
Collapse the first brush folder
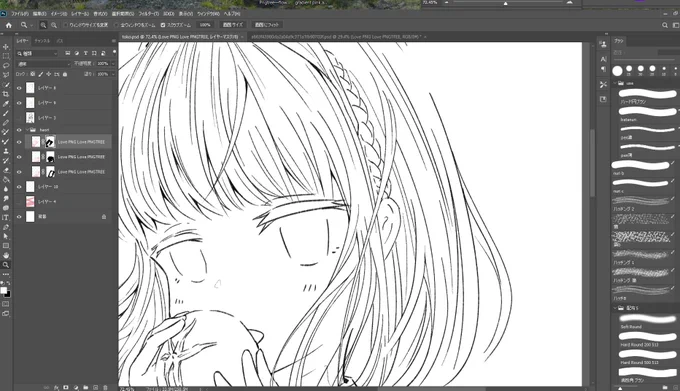tap(615, 83)
